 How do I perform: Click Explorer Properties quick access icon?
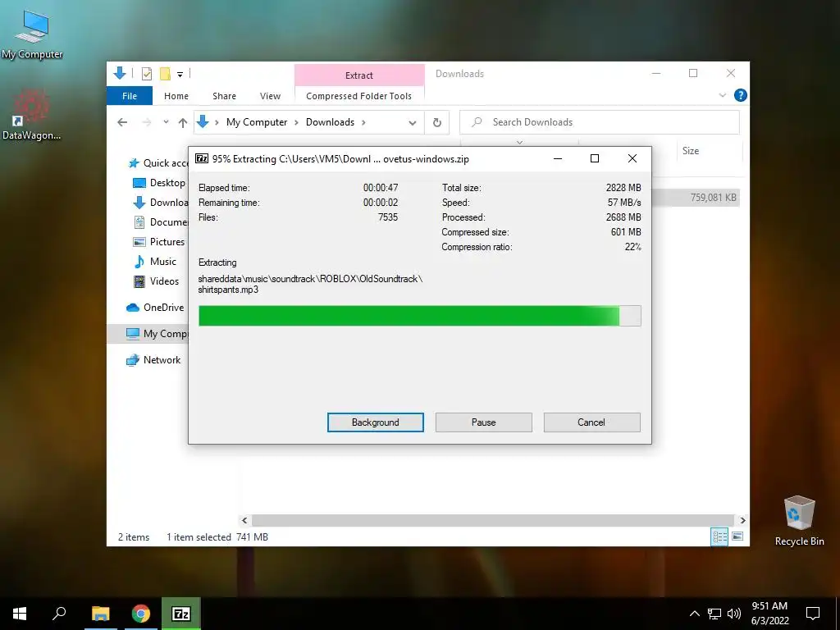[146, 74]
